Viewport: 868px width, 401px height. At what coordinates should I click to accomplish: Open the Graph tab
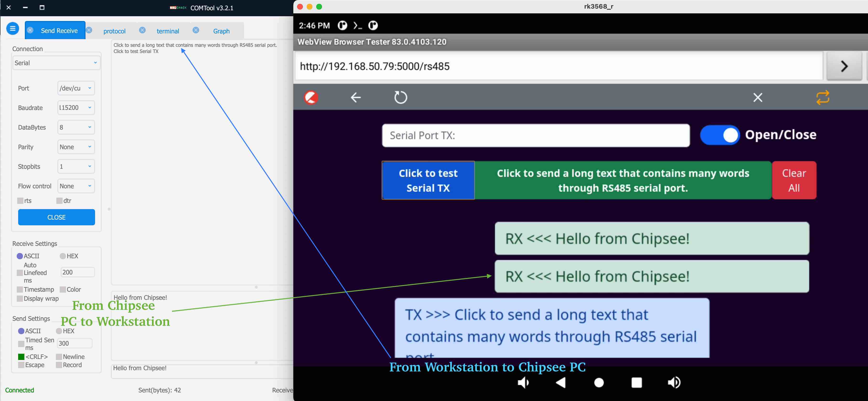[221, 31]
